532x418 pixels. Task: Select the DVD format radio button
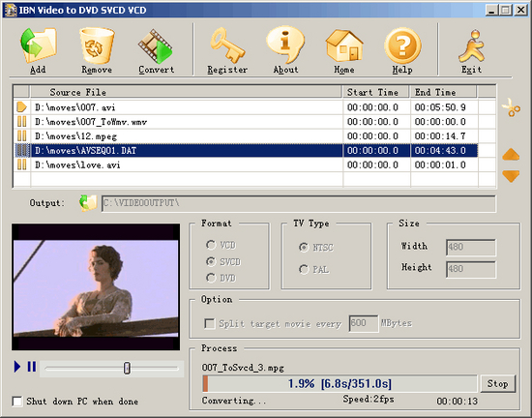[x=210, y=278]
